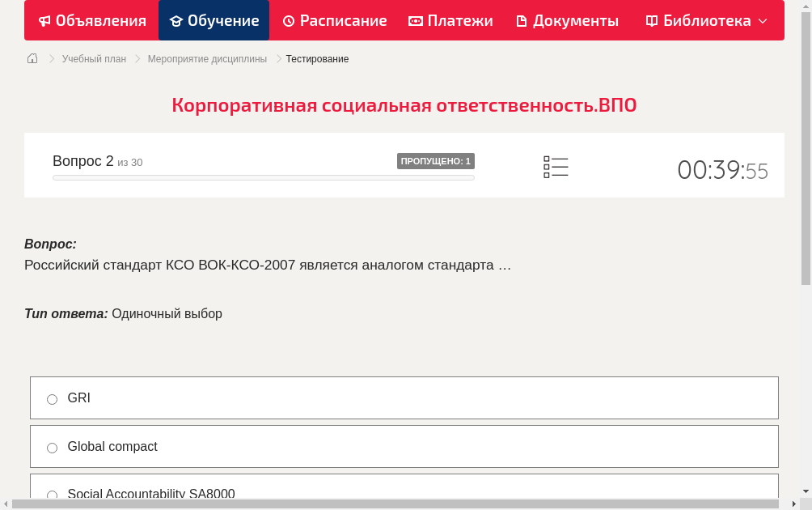Click the payment card icon next to Платежи
This screenshot has width=812, height=510.
coord(416,20)
